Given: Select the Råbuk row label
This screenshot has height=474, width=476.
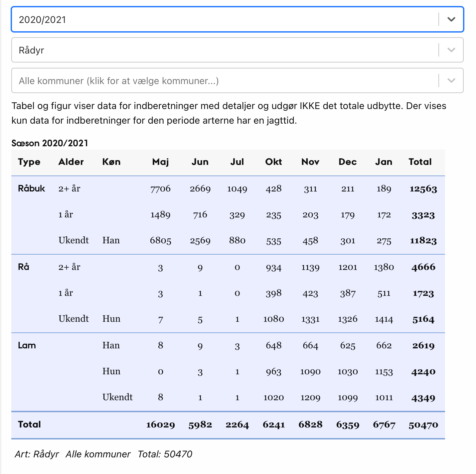Looking at the screenshot, I should pos(32,188).
